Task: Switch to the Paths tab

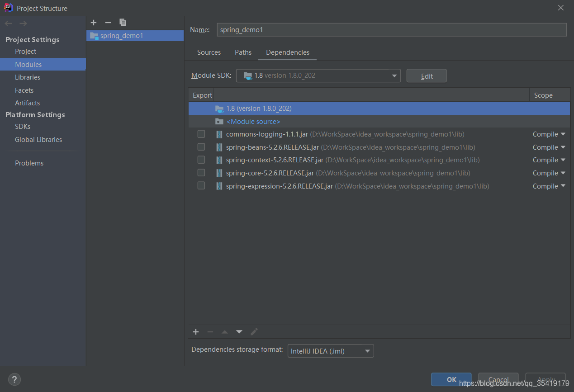Action: 243,52
